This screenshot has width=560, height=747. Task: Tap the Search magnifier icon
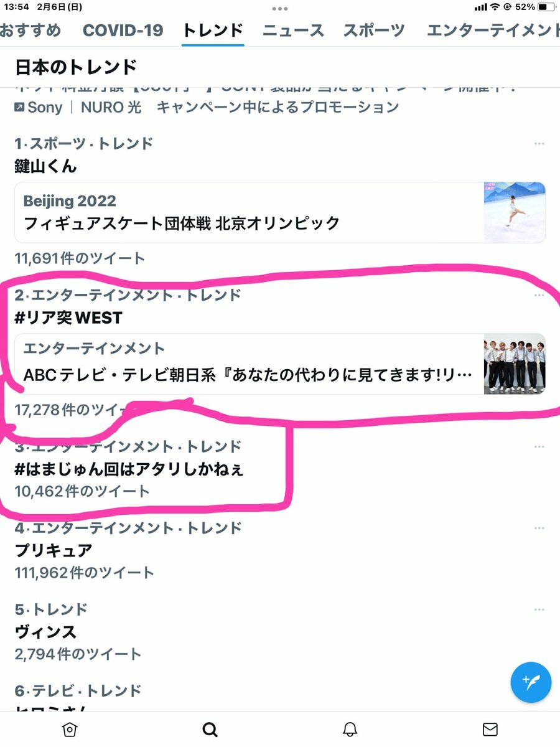click(x=210, y=729)
